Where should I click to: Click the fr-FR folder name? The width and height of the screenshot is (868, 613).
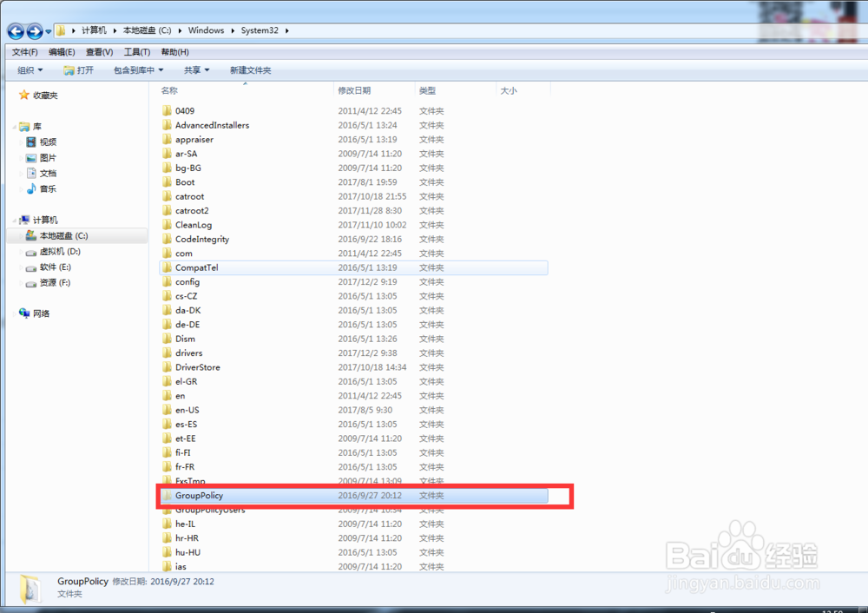(x=185, y=467)
